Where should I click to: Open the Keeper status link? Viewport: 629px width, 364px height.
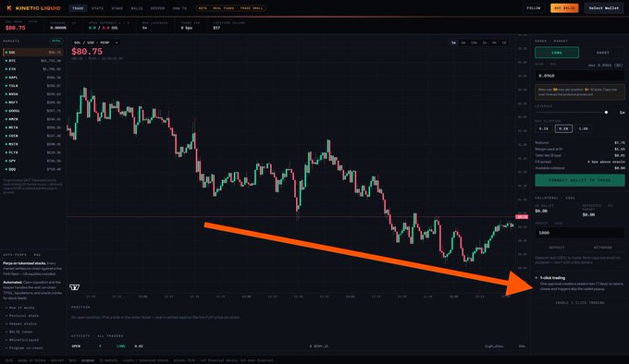[22, 323]
